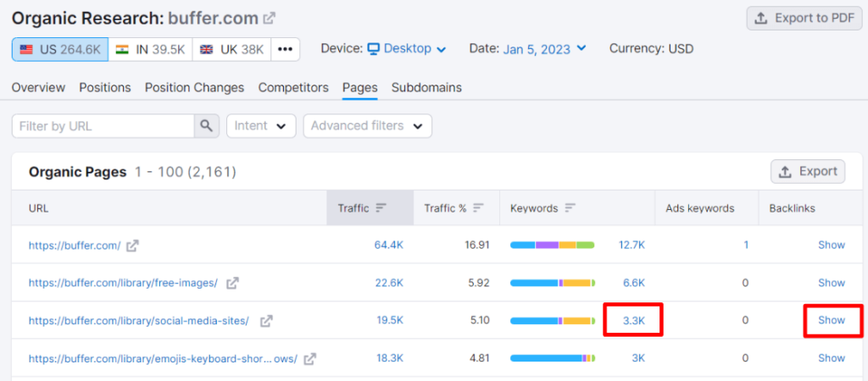868x381 pixels.
Task: Show backlinks for emojis-keyboard row
Action: point(832,358)
